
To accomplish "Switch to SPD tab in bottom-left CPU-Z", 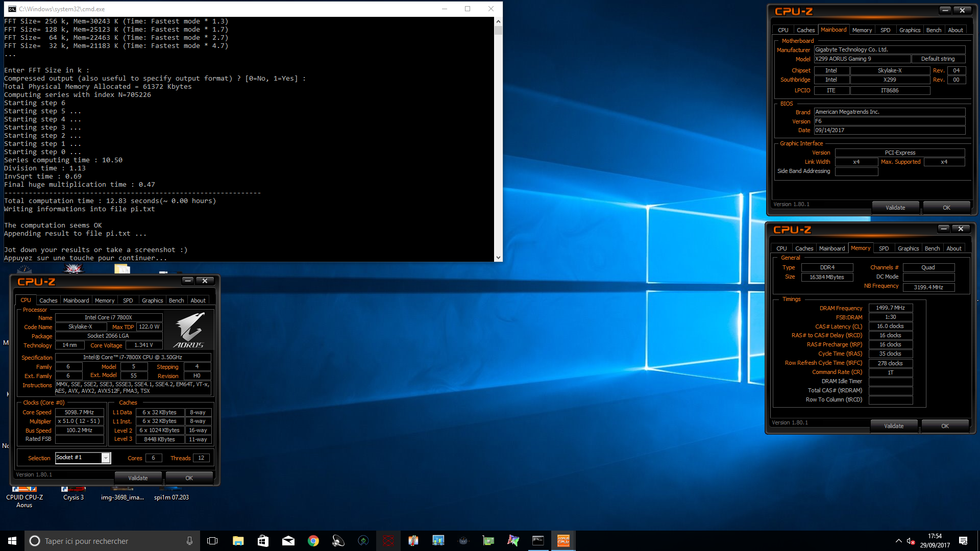I will 128,300.
